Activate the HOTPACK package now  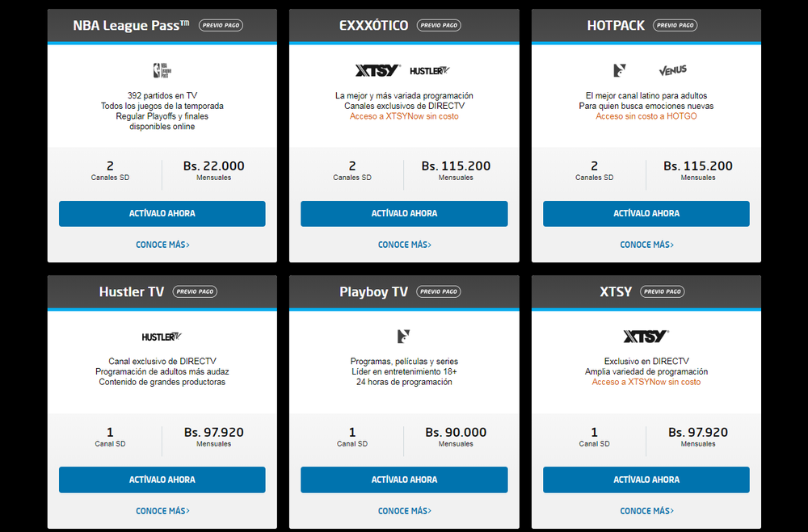tap(646, 214)
